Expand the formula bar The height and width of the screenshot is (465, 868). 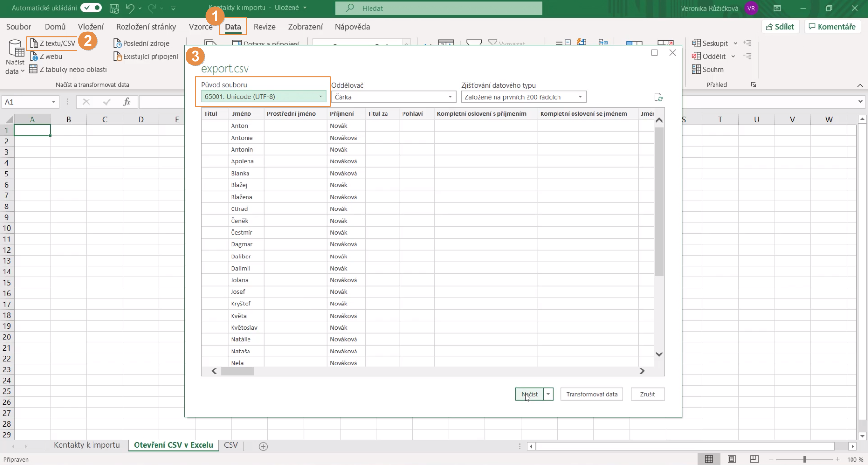[860, 102]
